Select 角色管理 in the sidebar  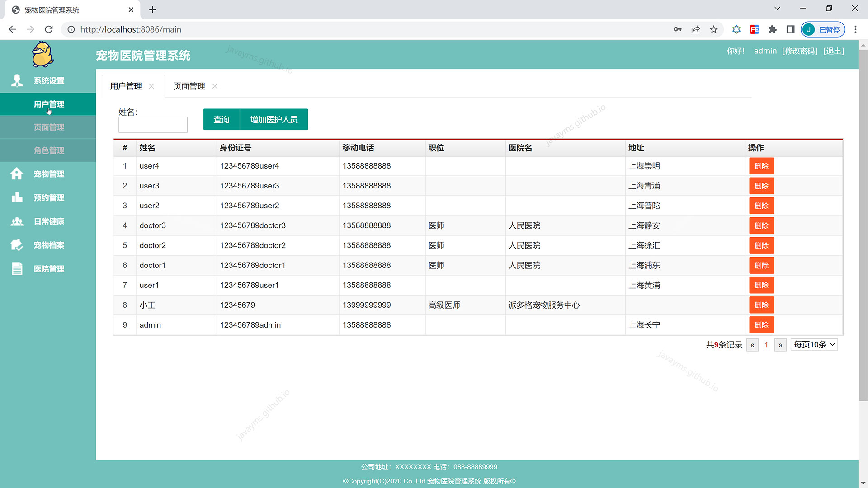pos(48,150)
